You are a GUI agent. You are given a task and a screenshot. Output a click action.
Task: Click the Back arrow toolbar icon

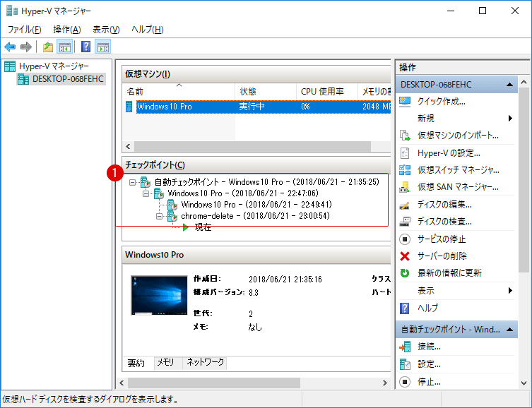[10, 47]
